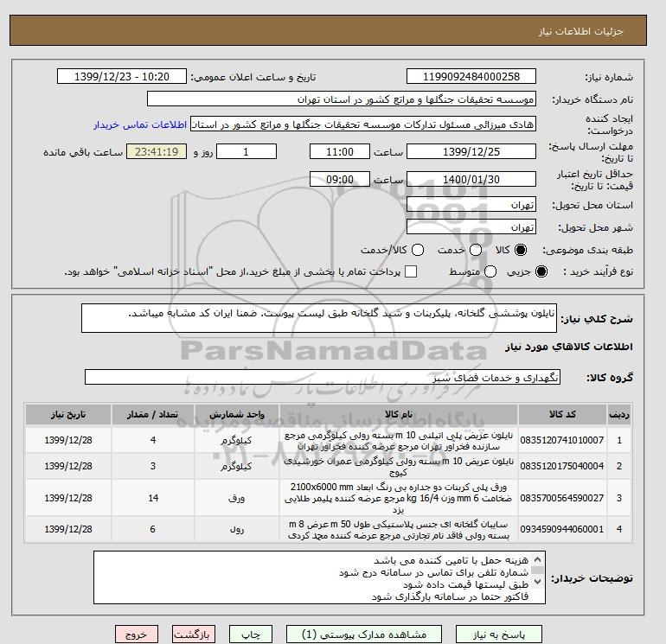Click the گروه کالا field
The width and height of the screenshot is (666, 644).
(x=323, y=377)
